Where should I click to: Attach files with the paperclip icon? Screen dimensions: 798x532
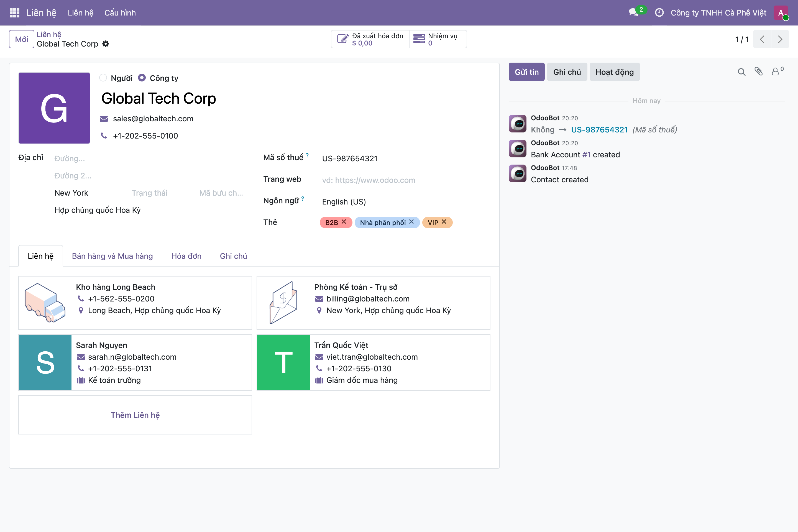pos(759,71)
